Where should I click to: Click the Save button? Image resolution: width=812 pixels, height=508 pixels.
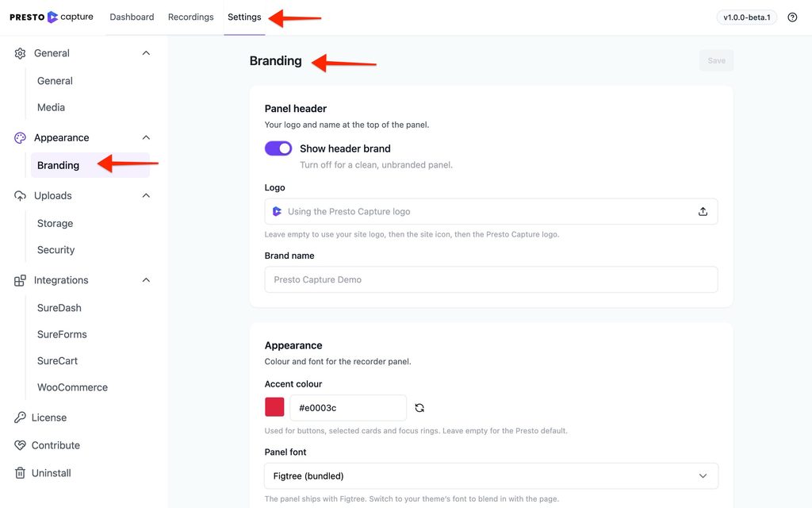pos(716,60)
